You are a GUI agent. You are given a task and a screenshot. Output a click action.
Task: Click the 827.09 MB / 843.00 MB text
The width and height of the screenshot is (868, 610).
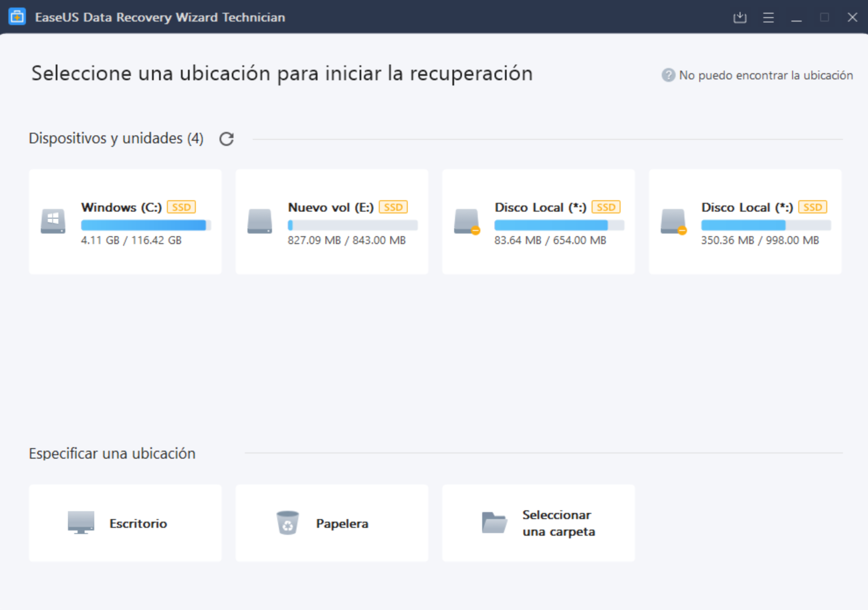coord(347,240)
